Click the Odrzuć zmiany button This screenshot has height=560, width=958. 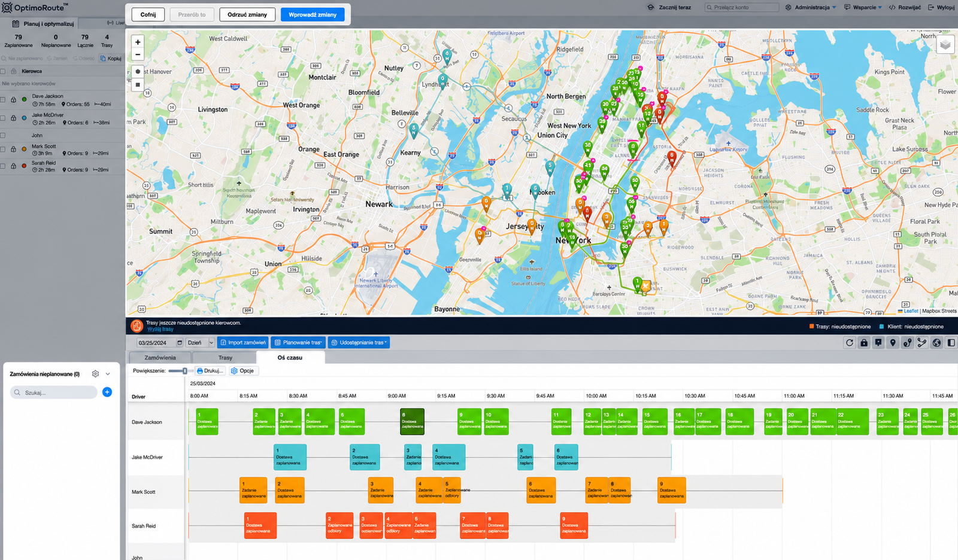click(x=247, y=14)
